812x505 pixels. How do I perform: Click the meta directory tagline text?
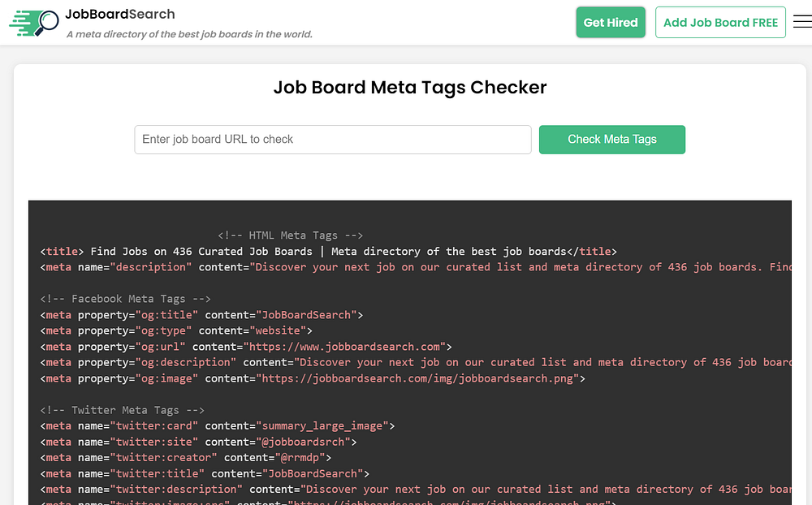(189, 34)
